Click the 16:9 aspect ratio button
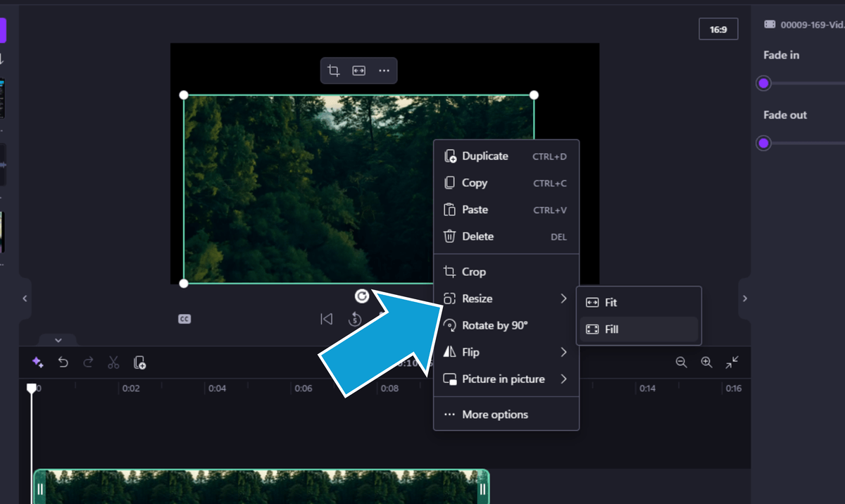Viewport: 845px width, 504px height. [718, 29]
